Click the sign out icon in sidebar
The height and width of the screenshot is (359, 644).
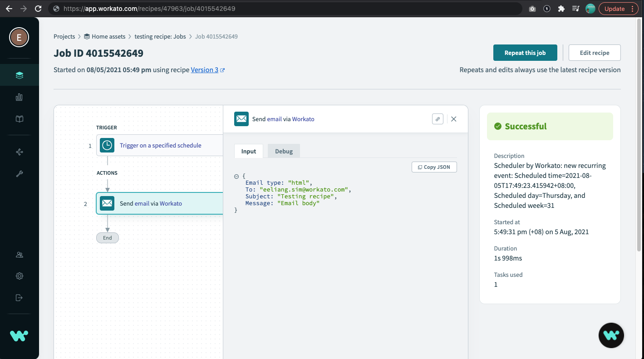[x=19, y=298]
